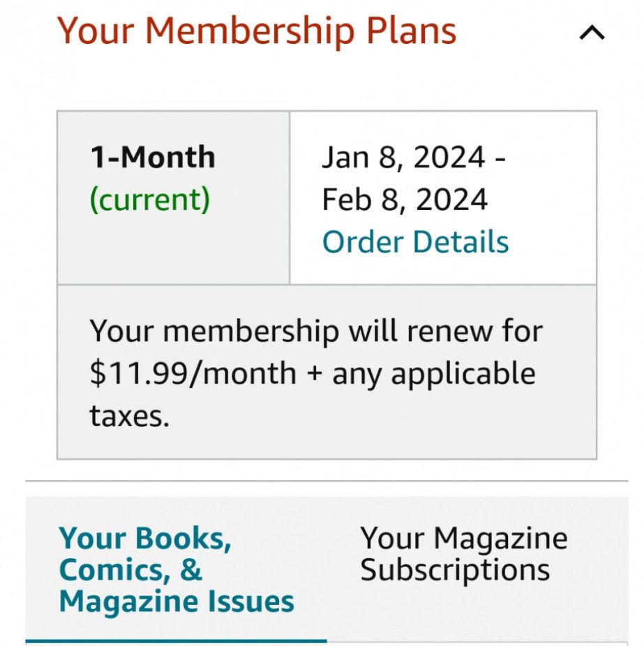The height and width of the screenshot is (646, 644).
Task: Click "Magazine Issues" in the Books tab label
Action: 176,601
